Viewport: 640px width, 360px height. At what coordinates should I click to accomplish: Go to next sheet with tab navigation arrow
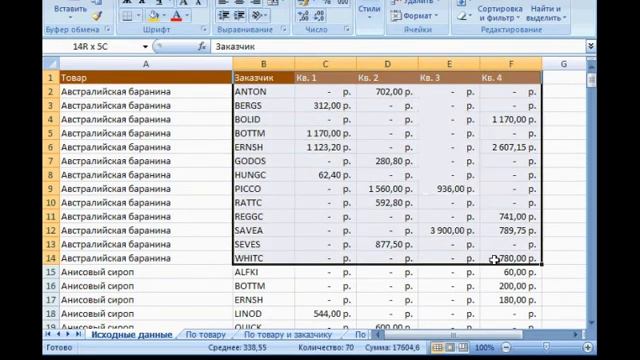click(68, 334)
